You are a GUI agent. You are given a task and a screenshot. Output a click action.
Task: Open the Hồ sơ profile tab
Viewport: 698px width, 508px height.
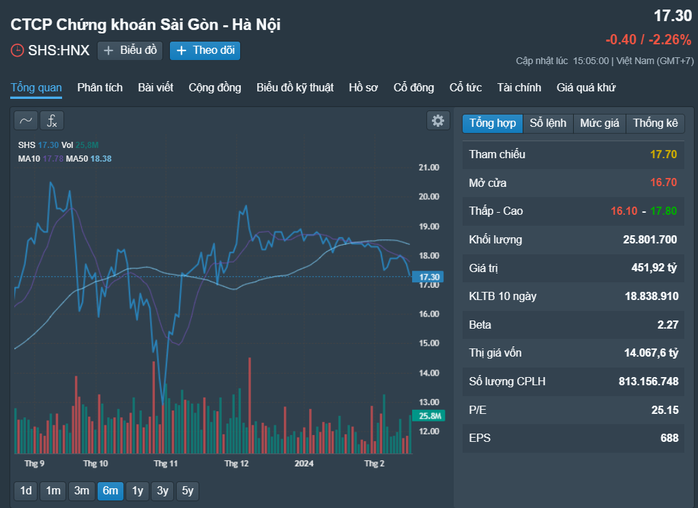(363, 88)
